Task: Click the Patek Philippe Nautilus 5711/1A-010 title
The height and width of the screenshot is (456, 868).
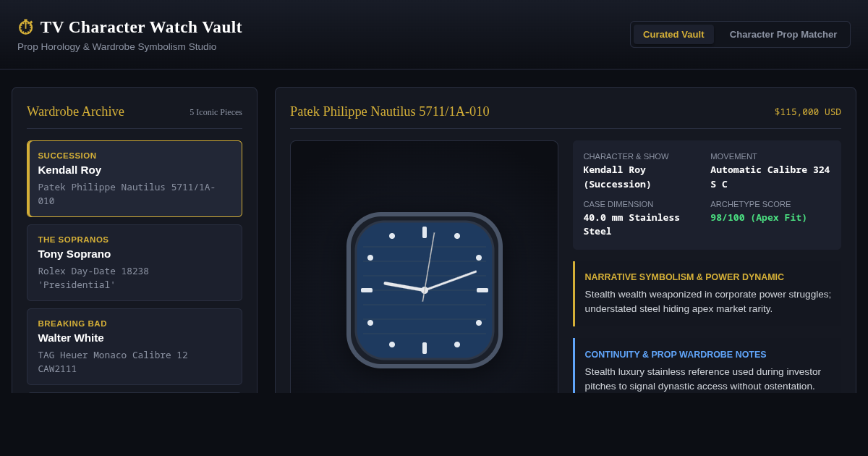Action: 390,111
